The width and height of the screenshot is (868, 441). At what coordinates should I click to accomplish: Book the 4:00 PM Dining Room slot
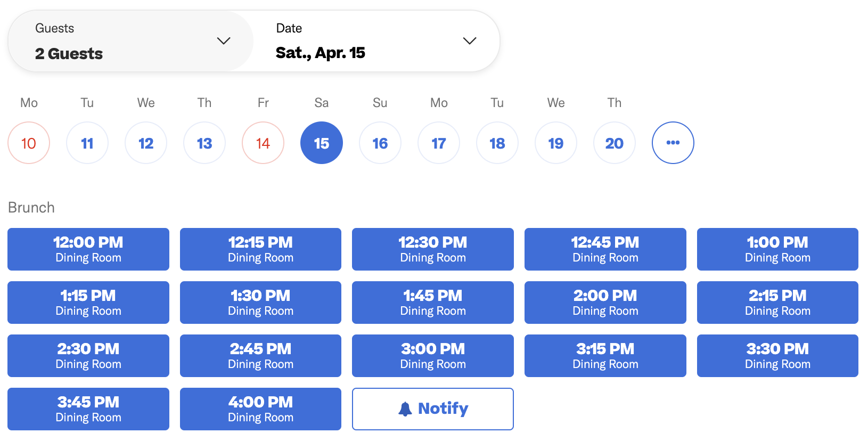point(260,409)
